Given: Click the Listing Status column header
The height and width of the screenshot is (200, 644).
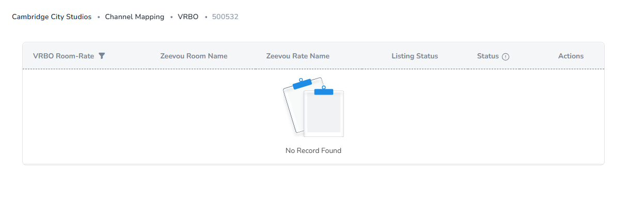Looking at the screenshot, I should 415,56.
